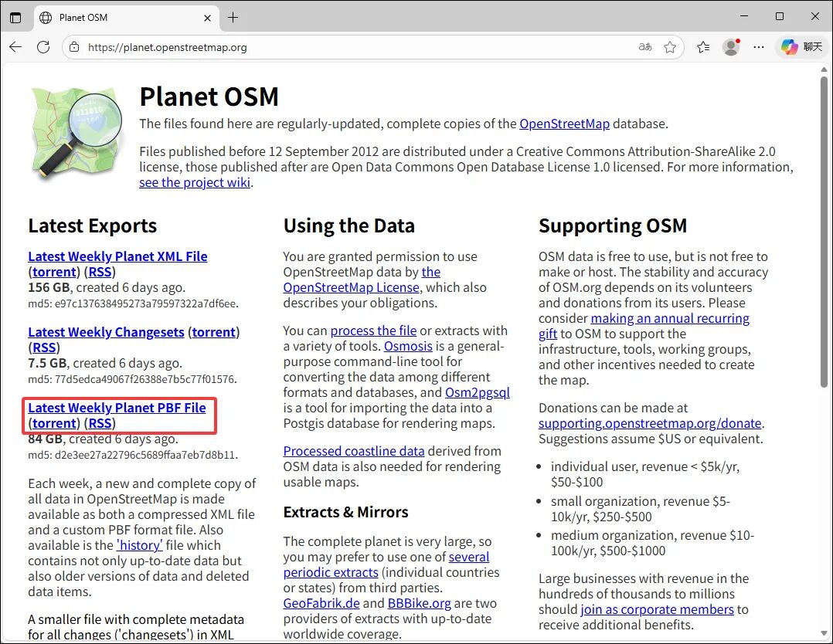Image resolution: width=833 pixels, height=644 pixels.
Task: Click the Changesets md5 hash text
Action: [132, 380]
